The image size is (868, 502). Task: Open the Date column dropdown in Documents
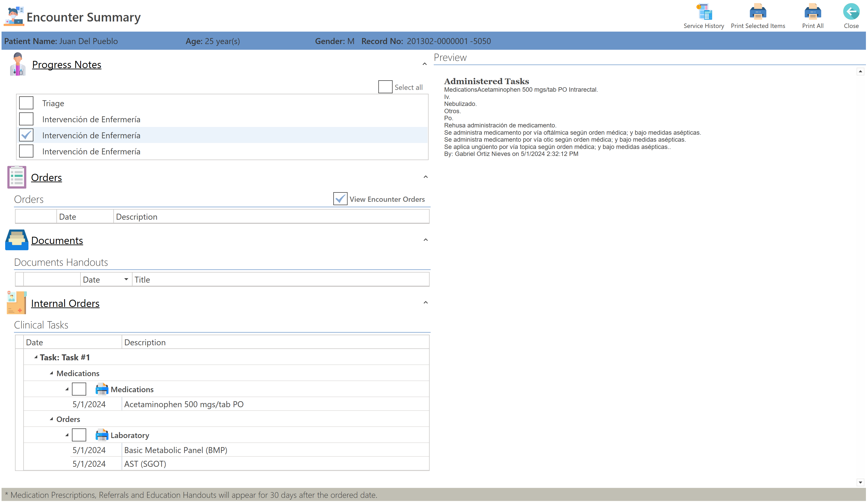pyautogui.click(x=126, y=279)
